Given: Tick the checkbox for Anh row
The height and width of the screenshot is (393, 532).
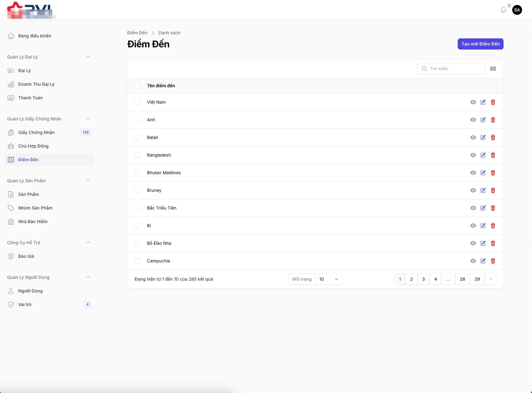Looking at the screenshot, I should click(x=137, y=120).
